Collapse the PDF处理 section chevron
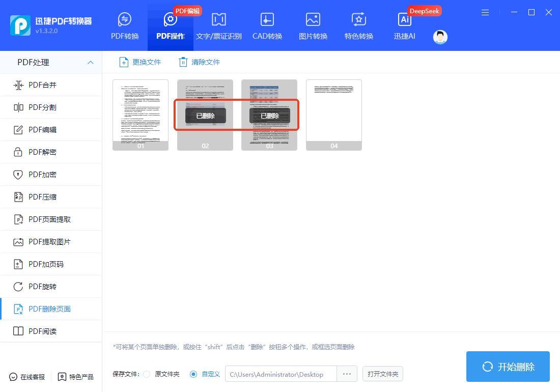The image size is (560, 392). [91, 62]
